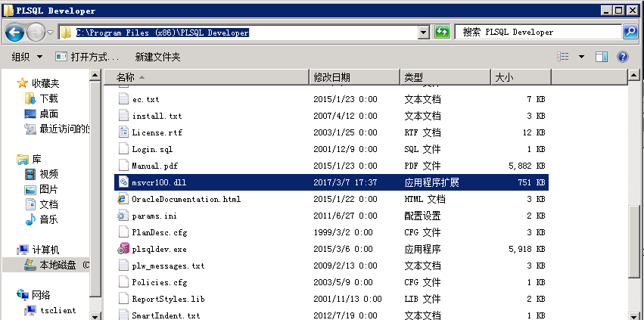
Task: Select the Manual.pdf file icon
Action: 123,166
